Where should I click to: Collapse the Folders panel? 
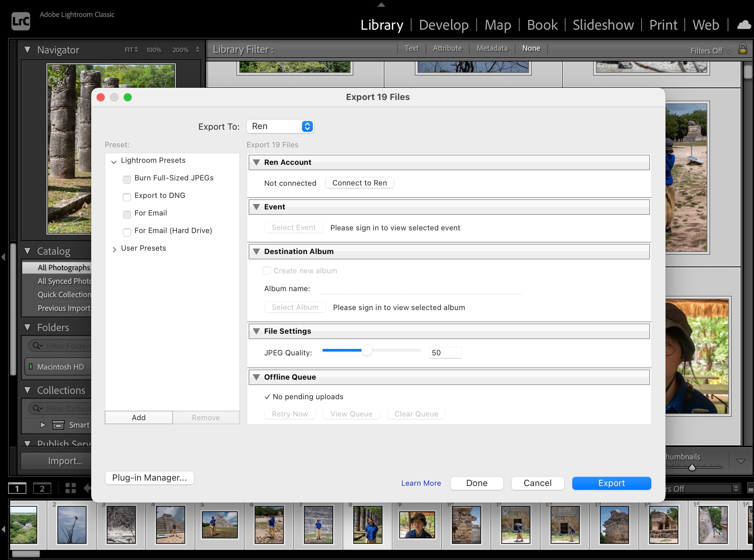[27, 327]
